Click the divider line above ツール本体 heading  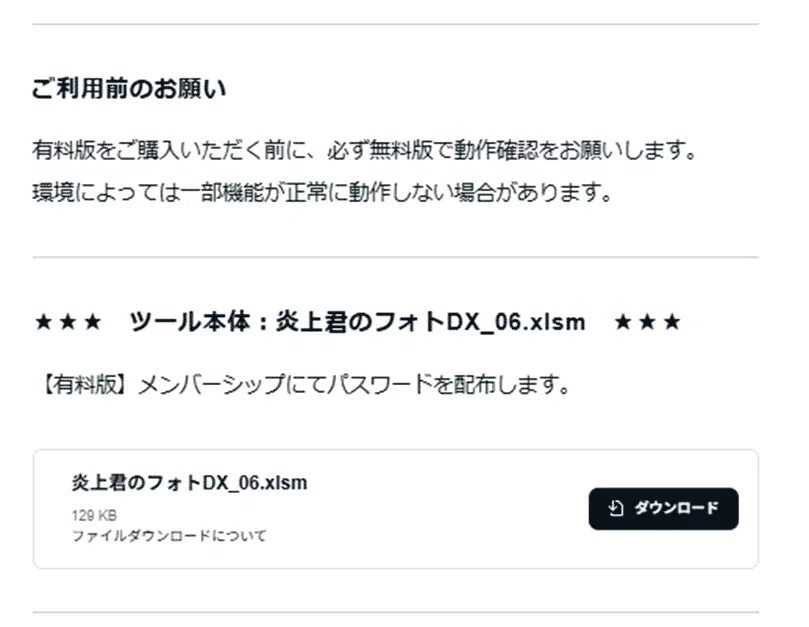click(396, 257)
